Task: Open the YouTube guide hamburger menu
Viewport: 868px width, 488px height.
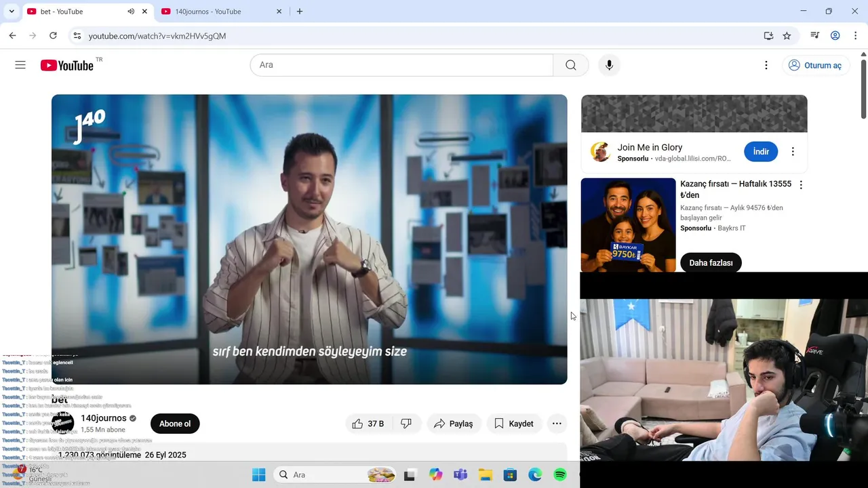Action: (20, 65)
